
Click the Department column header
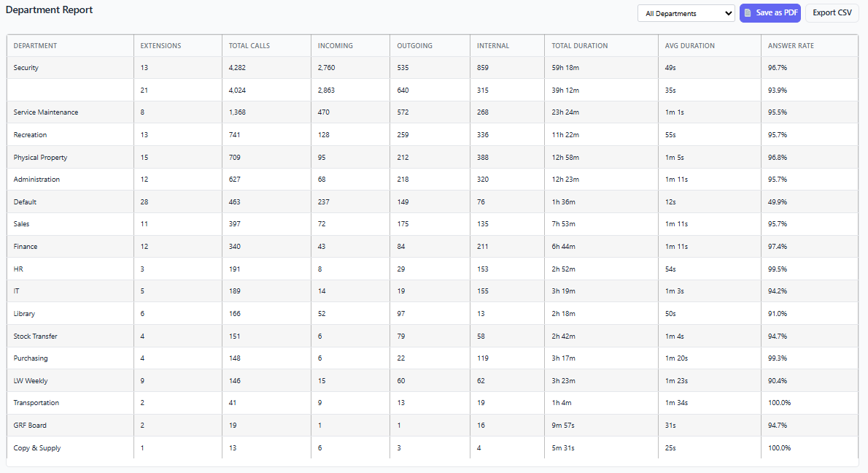tap(35, 46)
